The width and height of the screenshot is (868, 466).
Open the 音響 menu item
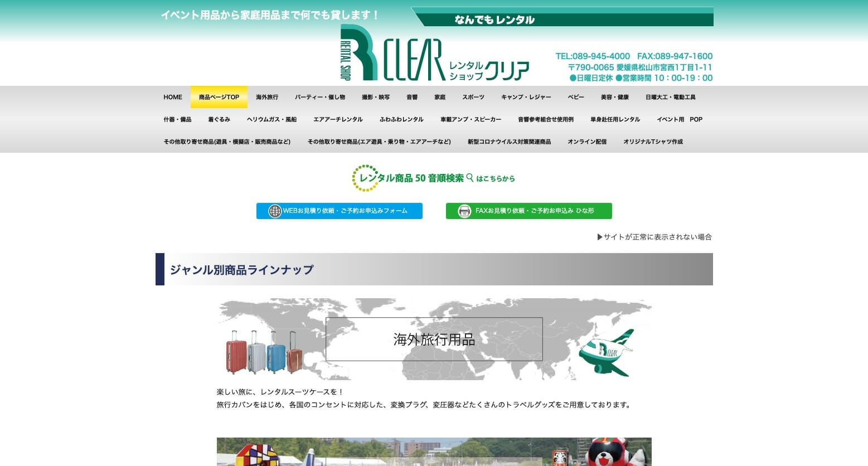[x=412, y=97]
